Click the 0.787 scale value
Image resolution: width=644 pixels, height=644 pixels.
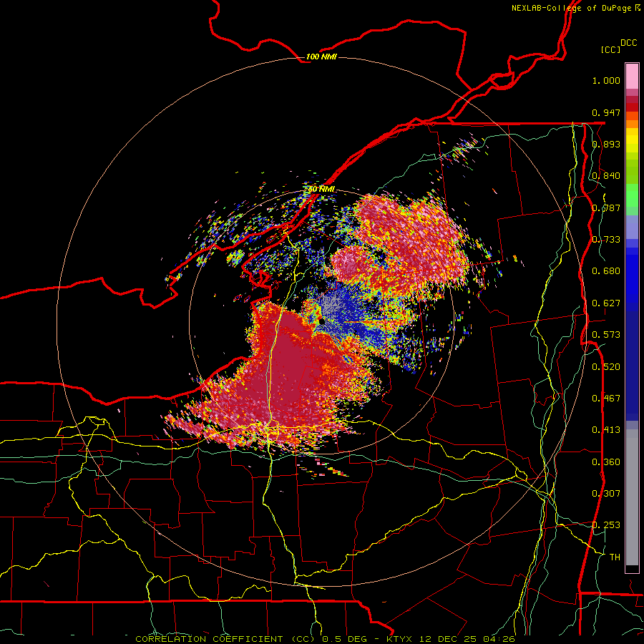pyautogui.click(x=606, y=208)
